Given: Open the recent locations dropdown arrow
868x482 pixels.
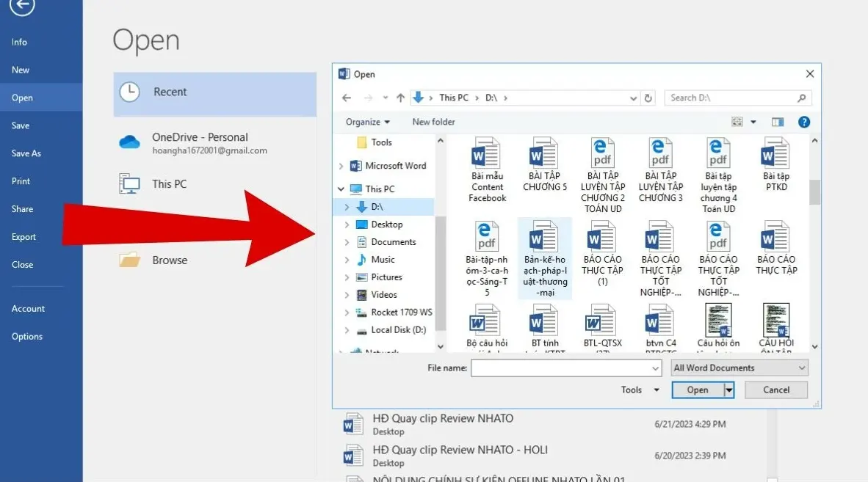Looking at the screenshot, I should pyautogui.click(x=386, y=98).
